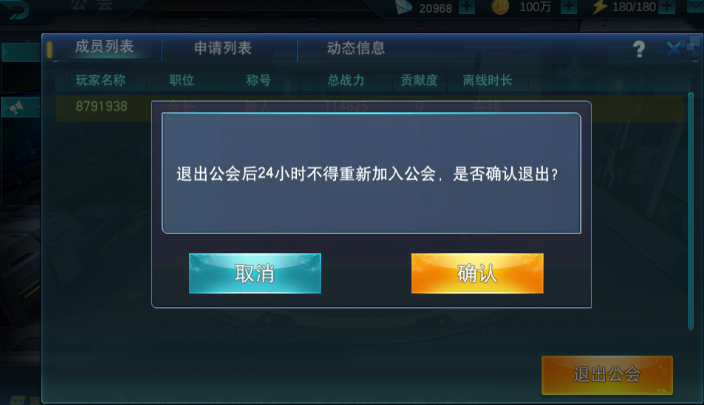Open the 动态信息 tab
The height and width of the screenshot is (405, 704).
[356, 48]
